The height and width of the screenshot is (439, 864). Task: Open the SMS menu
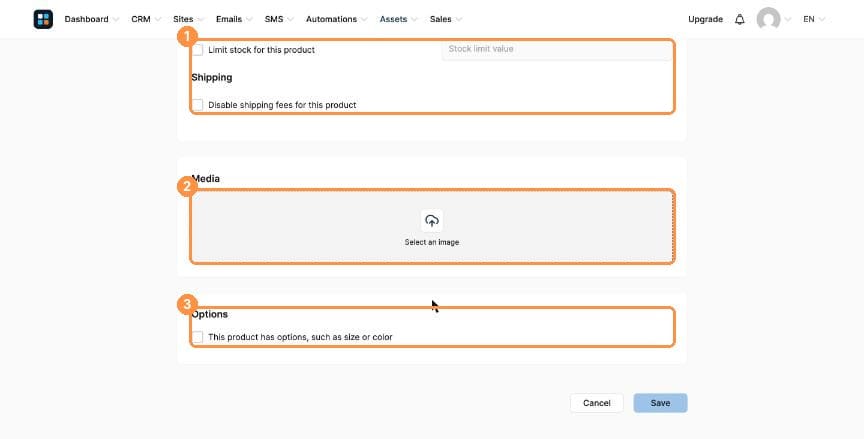[274, 19]
